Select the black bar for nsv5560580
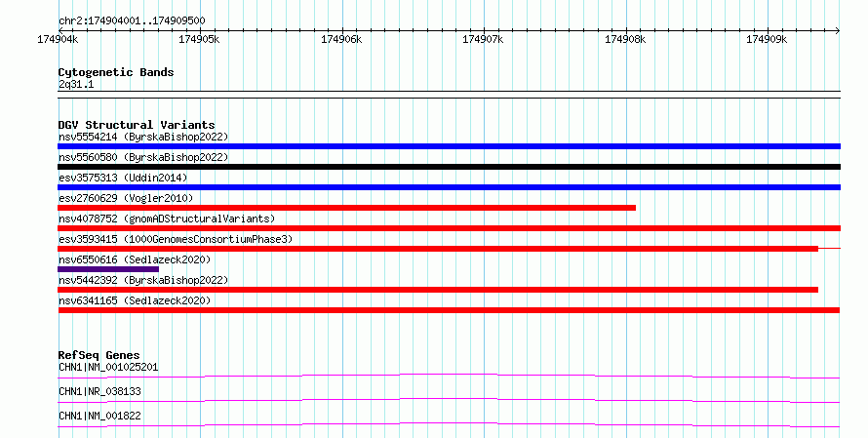The image size is (868, 438). click(x=449, y=167)
